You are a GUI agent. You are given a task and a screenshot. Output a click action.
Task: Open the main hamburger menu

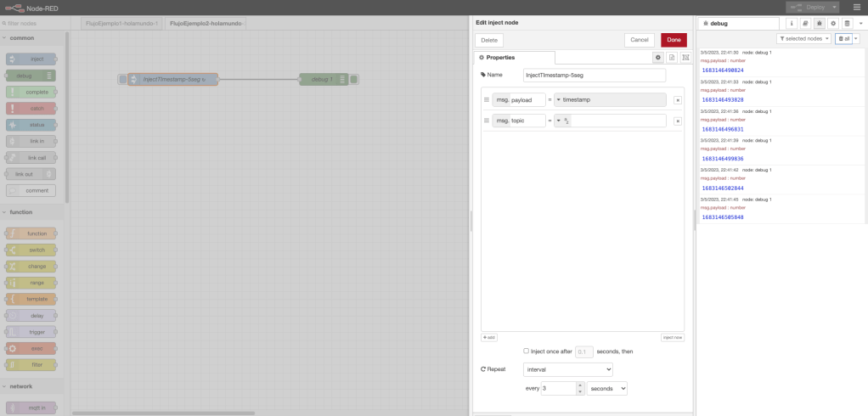(856, 7)
